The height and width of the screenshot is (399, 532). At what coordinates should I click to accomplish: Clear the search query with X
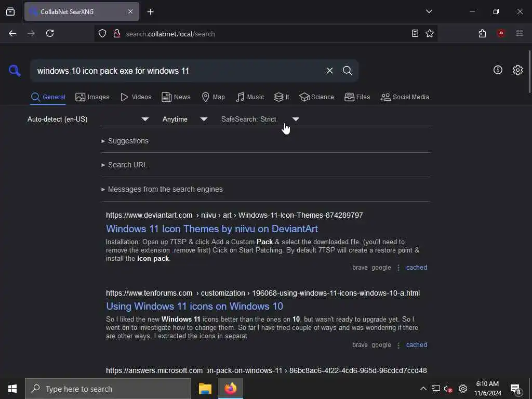[x=329, y=71]
